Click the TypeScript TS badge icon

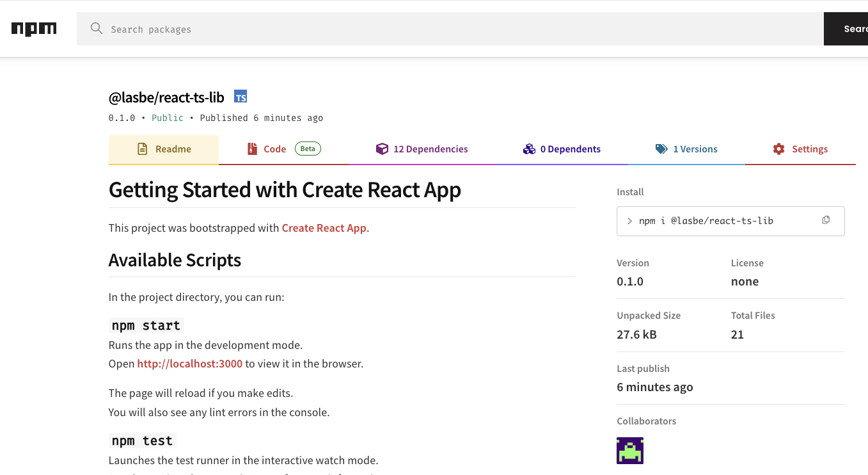tap(241, 97)
